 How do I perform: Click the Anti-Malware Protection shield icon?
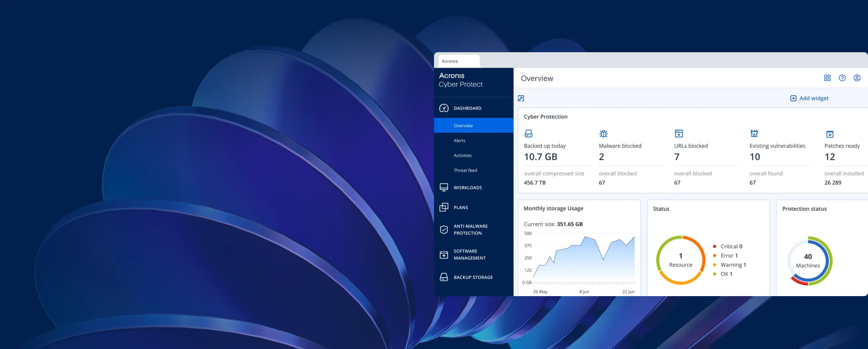point(444,229)
